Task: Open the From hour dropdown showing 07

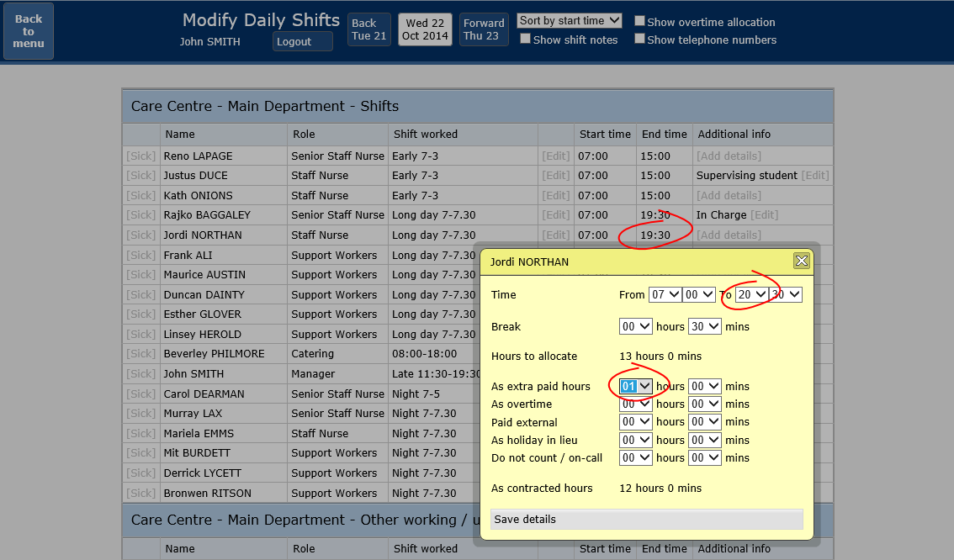Action: (x=665, y=295)
